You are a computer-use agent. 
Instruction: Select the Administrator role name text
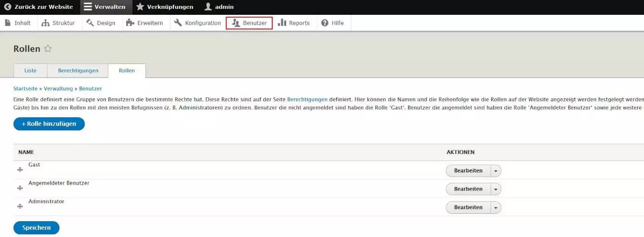click(x=46, y=201)
